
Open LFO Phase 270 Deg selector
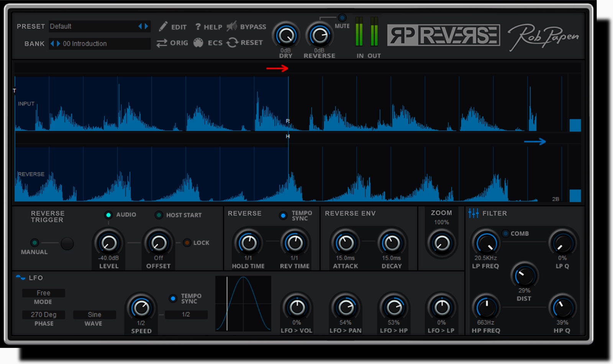coord(43,315)
